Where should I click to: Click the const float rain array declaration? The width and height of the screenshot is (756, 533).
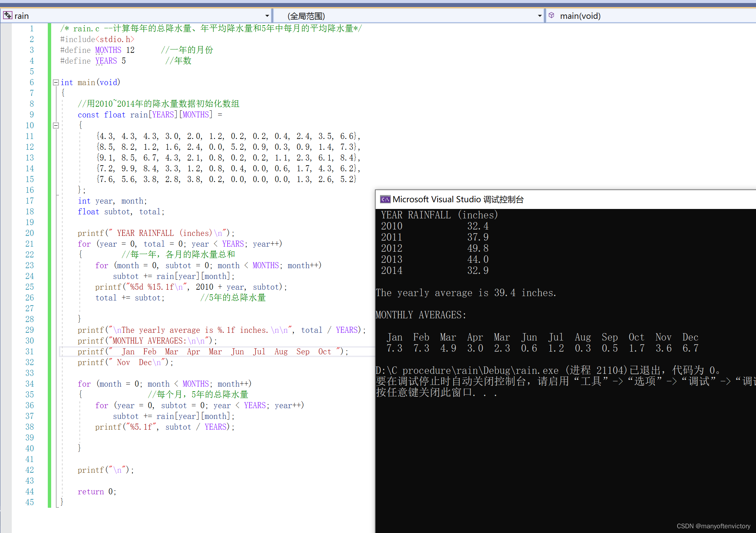tap(150, 115)
